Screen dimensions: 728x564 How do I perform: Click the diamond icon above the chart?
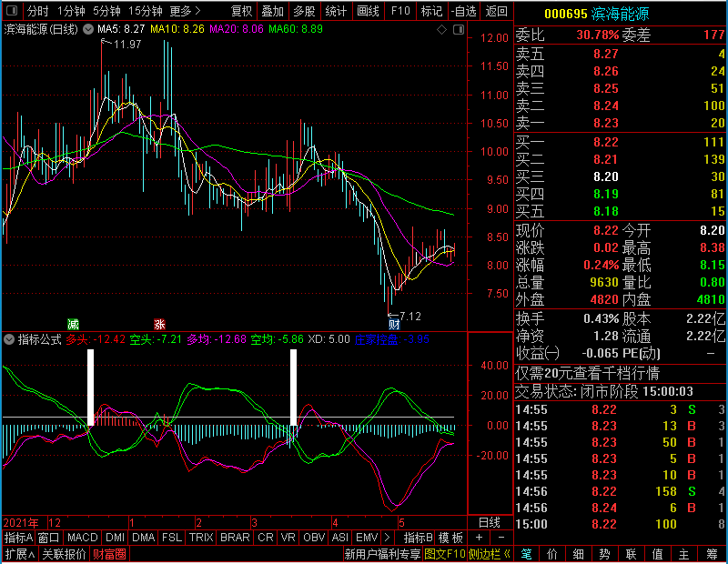click(x=441, y=30)
